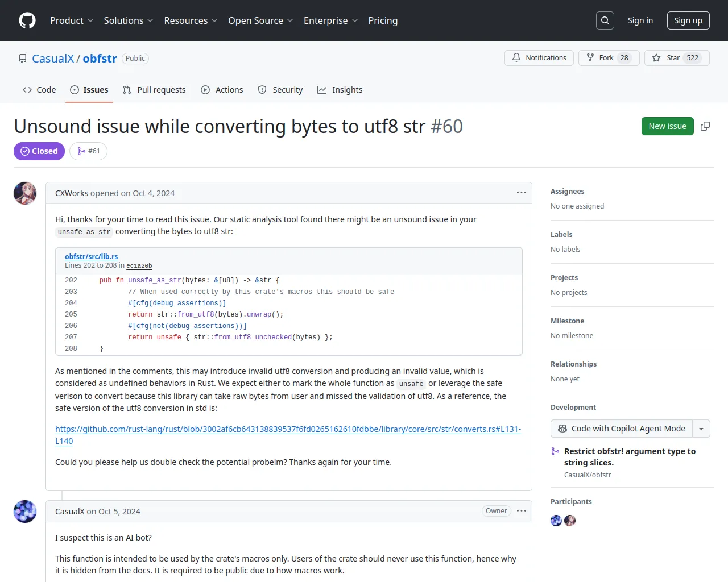Viewport: 728px width, 582px height.
Task: Open commit ec1a20b link
Action: click(x=139, y=265)
